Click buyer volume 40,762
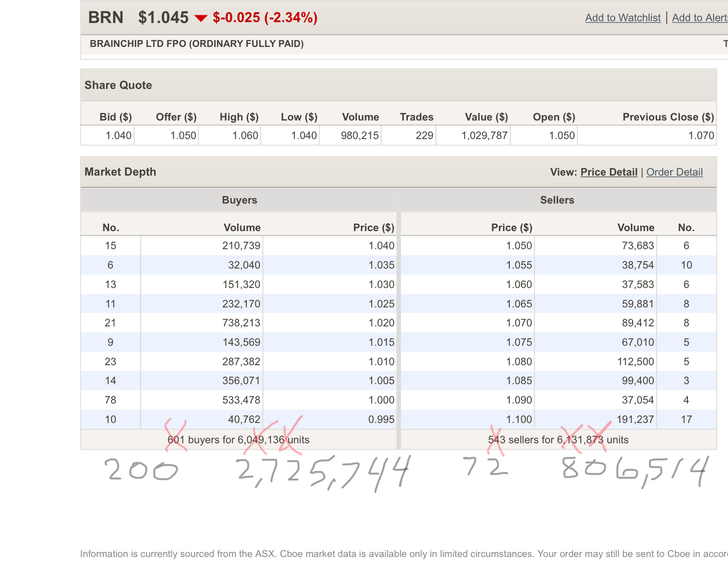Screen dimensions: 728x562 (x=244, y=419)
